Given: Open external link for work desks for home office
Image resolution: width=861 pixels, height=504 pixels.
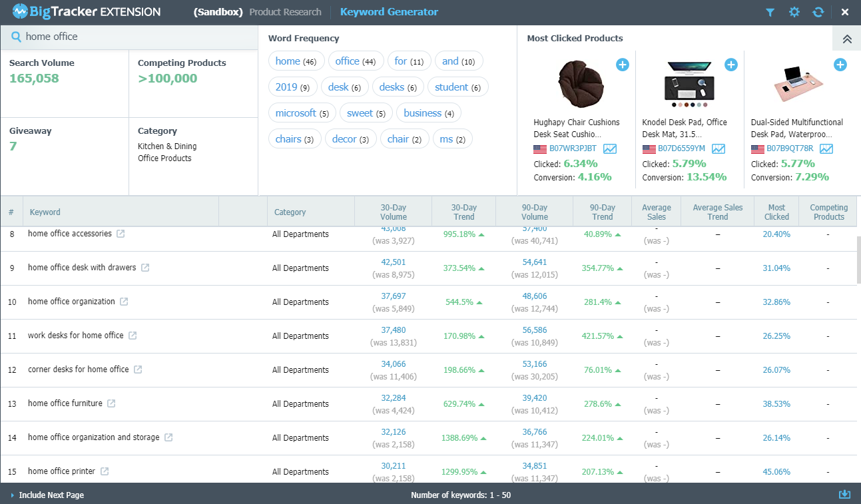Looking at the screenshot, I should 133,336.
